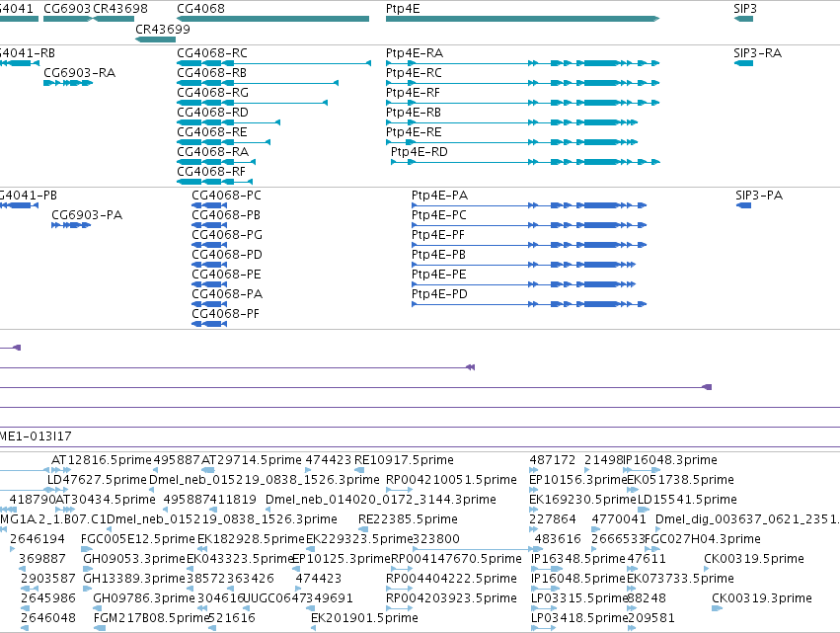Select transcript CG4068-RC
The width and height of the screenshot is (840, 633).
tap(212, 53)
